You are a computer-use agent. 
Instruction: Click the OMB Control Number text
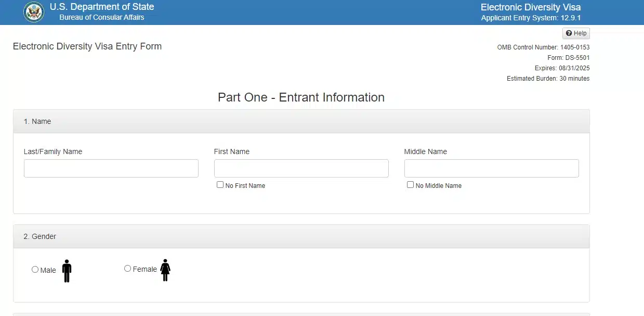(x=543, y=47)
